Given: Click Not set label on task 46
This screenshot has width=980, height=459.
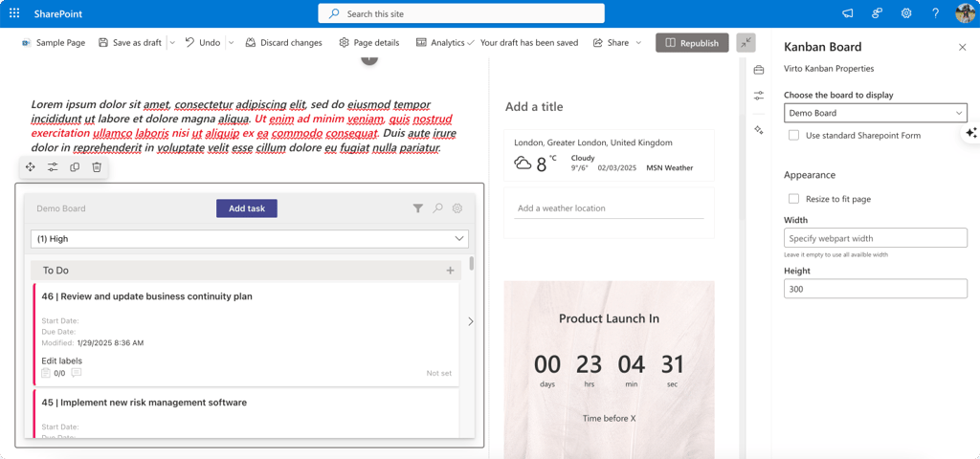Looking at the screenshot, I should click(438, 374).
